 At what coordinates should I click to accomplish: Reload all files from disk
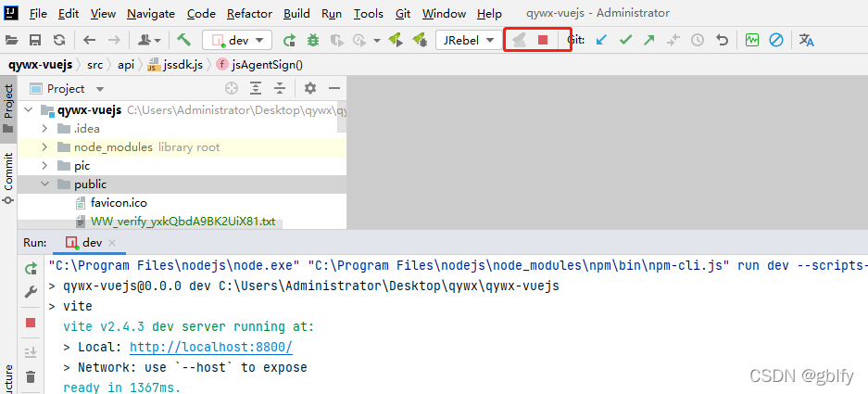point(59,40)
